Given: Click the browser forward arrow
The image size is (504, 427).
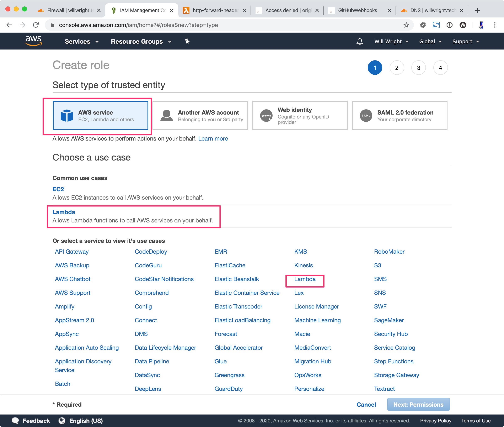Looking at the screenshot, I should (x=22, y=25).
